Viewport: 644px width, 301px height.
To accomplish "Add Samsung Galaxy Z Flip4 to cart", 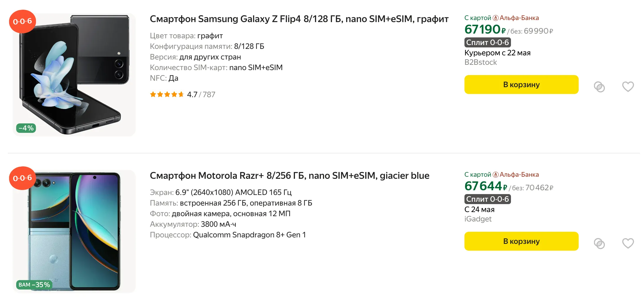I will pos(521,85).
